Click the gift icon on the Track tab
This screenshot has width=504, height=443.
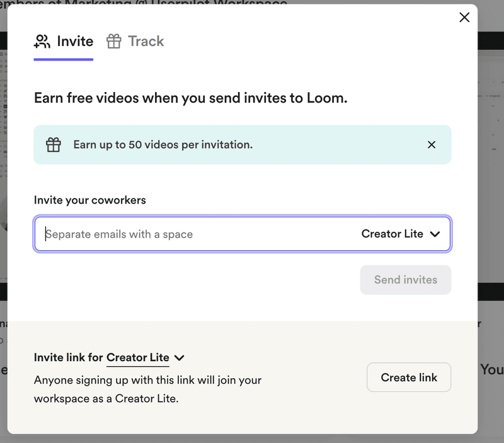tap(114, 41)
